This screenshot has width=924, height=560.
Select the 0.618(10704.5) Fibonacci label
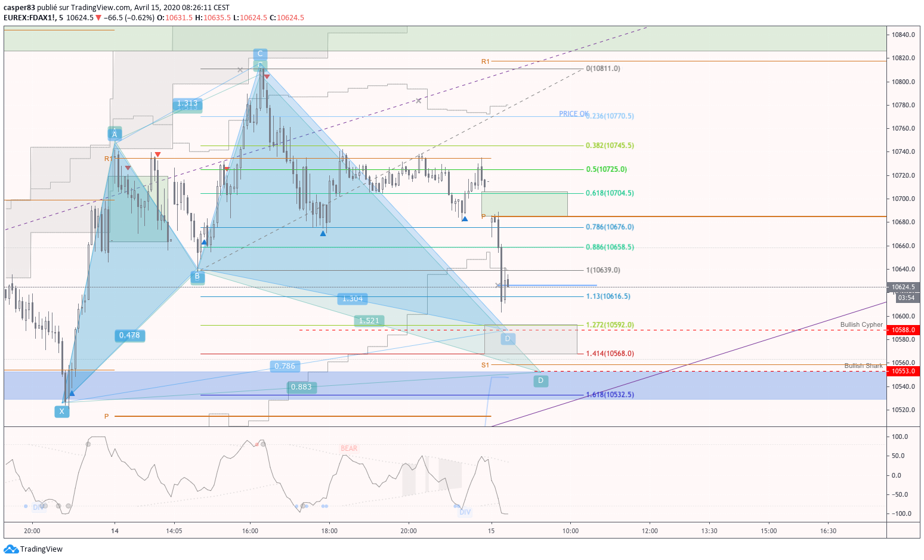pyautogui.click(x=610, y=193)
